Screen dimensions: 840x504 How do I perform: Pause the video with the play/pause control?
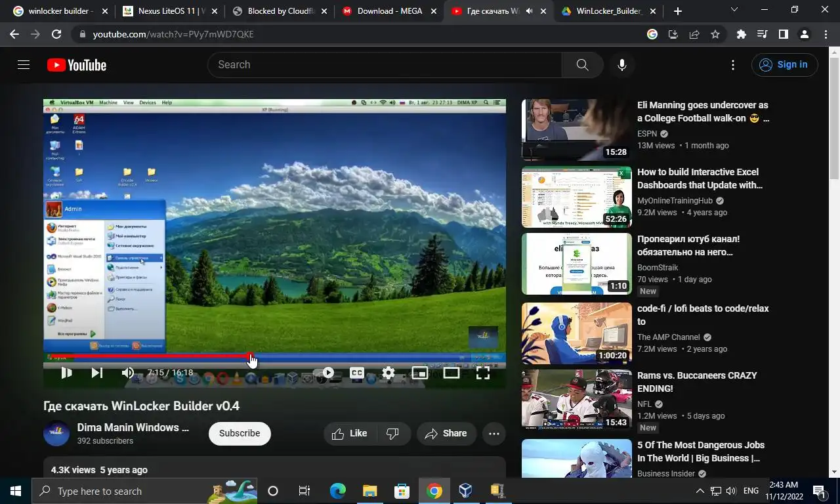point(66,373)
